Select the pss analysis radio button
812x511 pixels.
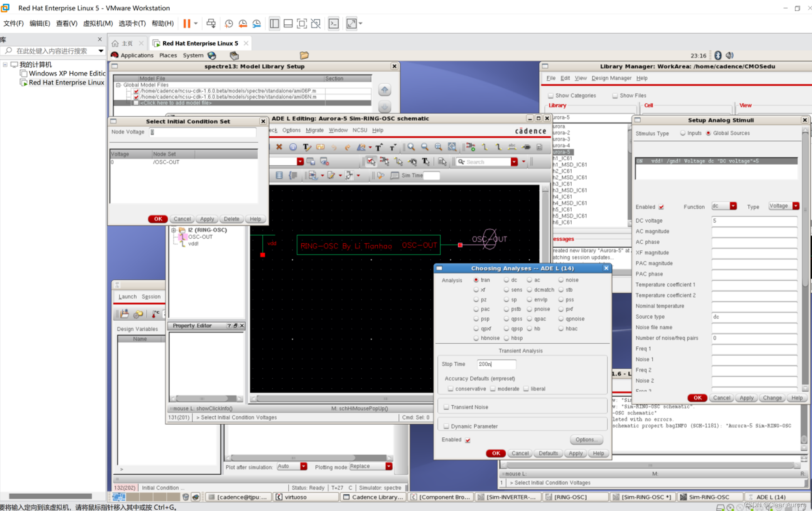561,300
